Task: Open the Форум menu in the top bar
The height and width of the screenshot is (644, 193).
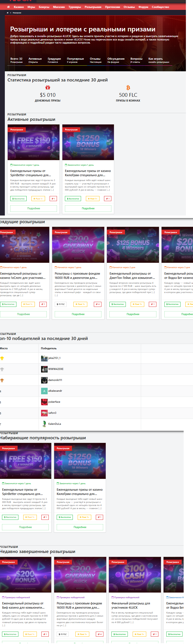Action: [143, 7]
